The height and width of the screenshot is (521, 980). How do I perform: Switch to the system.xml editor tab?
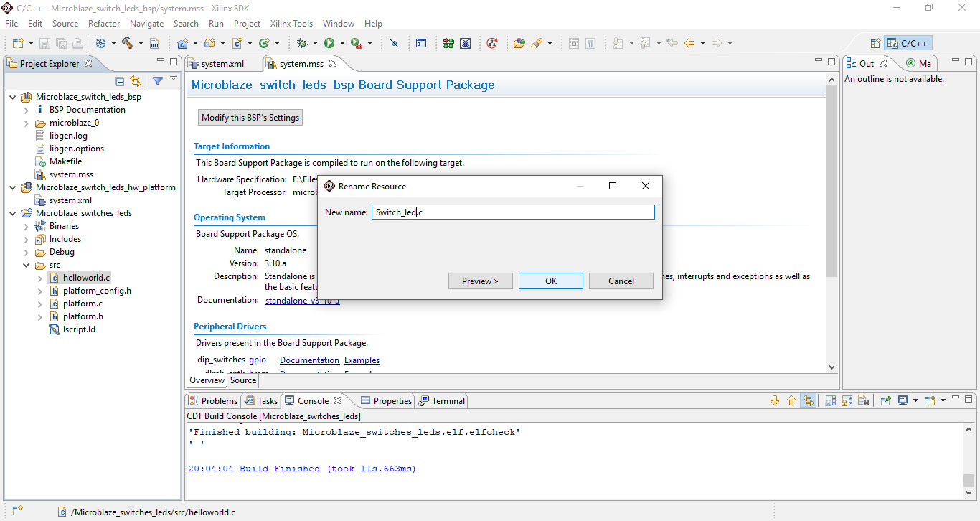pyautogui.click(x=222, y=63)
